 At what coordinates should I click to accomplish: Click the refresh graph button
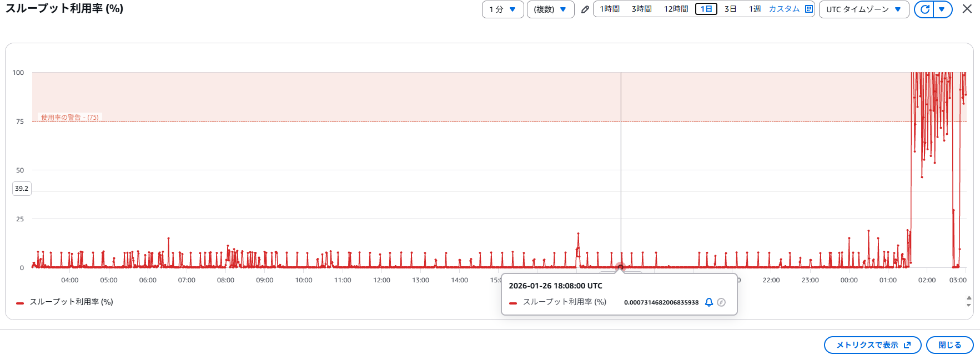click(924, 9)
